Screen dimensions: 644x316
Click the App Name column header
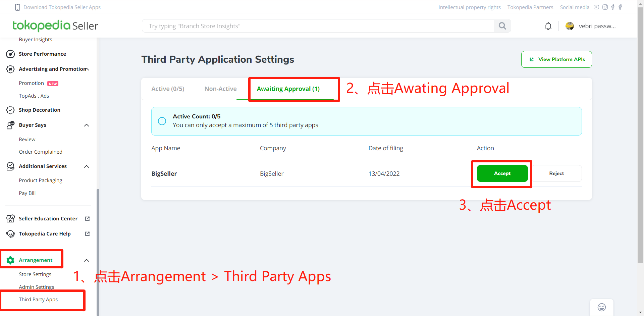click(166, 148)
